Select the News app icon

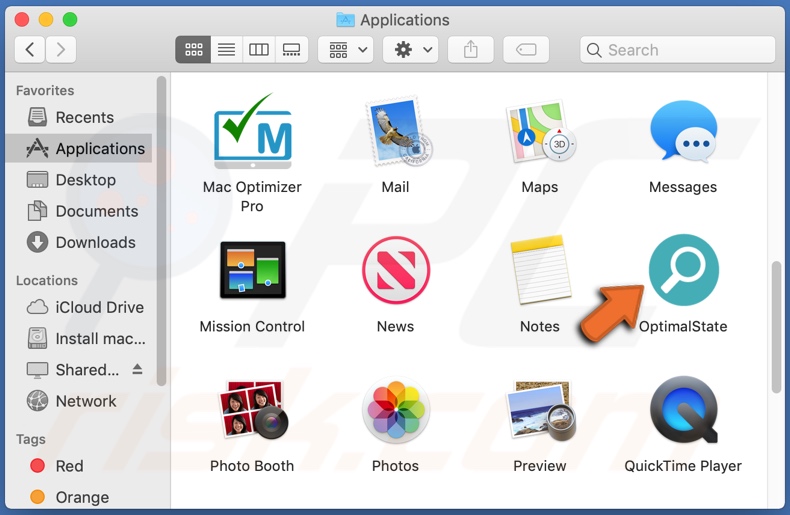(x=396, y=270)
